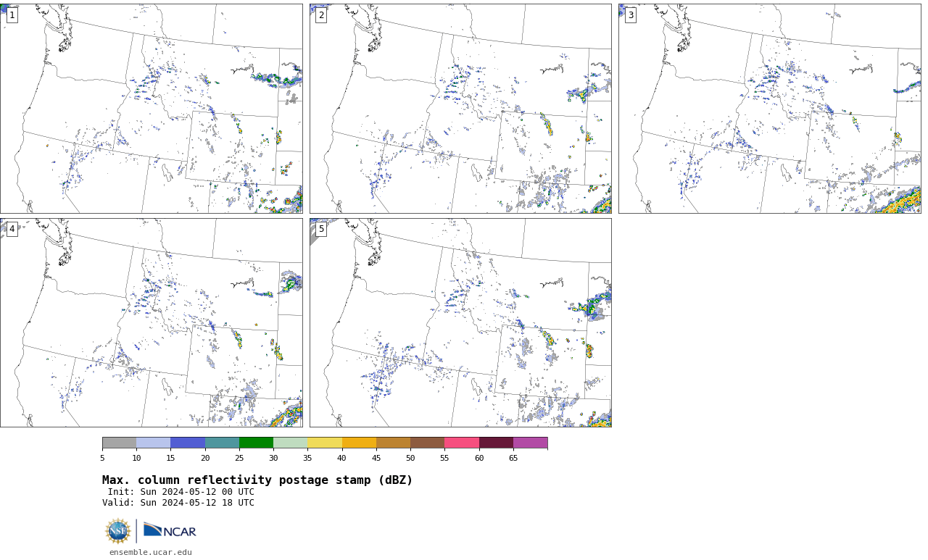Open ensemble member 2 reflectivity map
Screen dimensions: 928x560
tap(460, 109)
